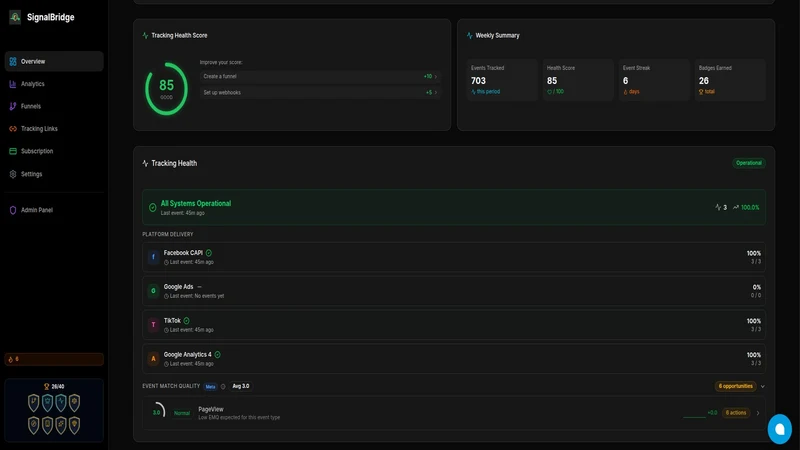This screenshot has height=450, width=800.
Task: Click the 26/40 badges trophy counter
Action: [x=54, y=386]
